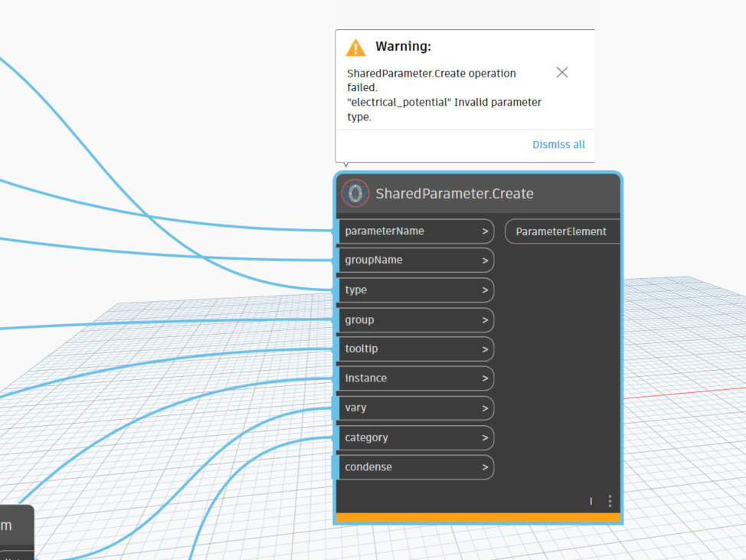
Task: Expand groupName port chevron
Action: pyautogui.click(x=485, y=260)
